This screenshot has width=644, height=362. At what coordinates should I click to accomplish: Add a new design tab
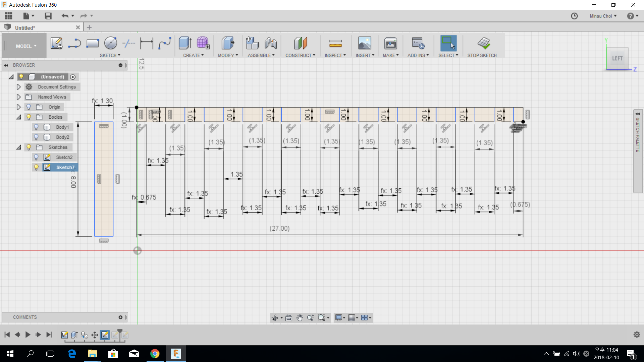click(89, 27)
